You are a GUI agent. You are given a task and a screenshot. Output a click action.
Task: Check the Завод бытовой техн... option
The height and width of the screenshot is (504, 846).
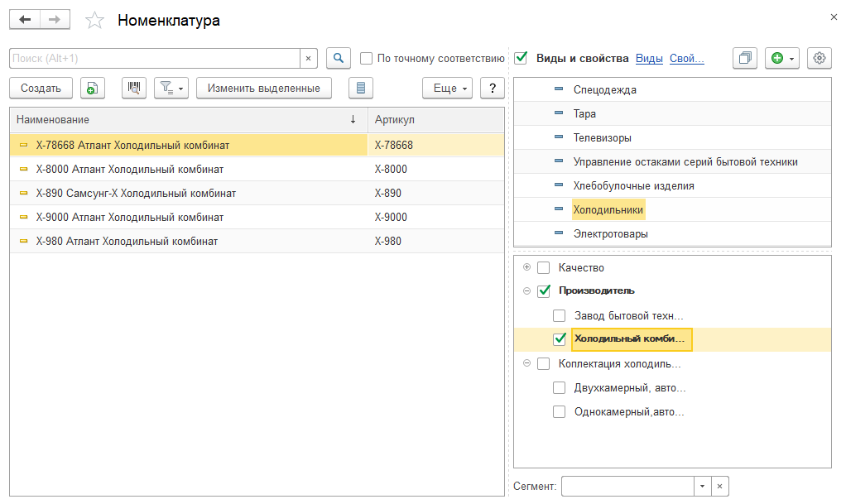[x=560, y=315]
